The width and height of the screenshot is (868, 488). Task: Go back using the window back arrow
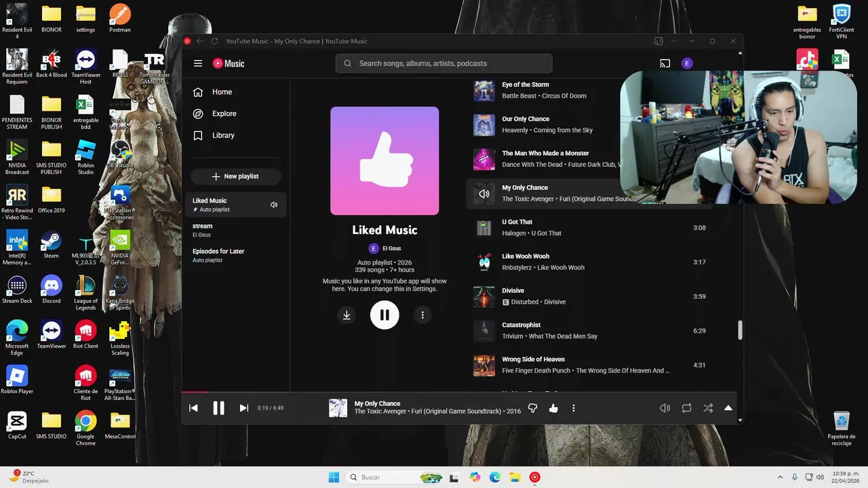[200, 41]
